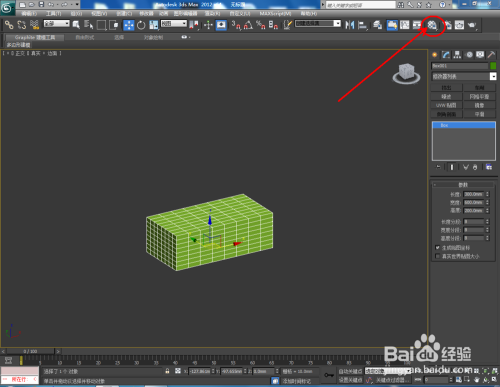Click the green object color swatch

pos(493,66)
